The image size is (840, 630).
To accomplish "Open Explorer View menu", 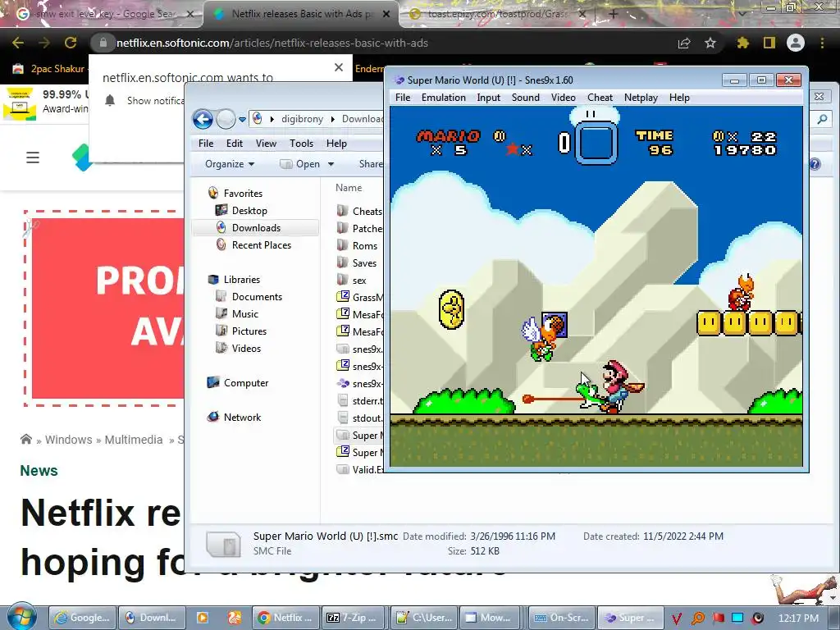I will click(266, 143).
